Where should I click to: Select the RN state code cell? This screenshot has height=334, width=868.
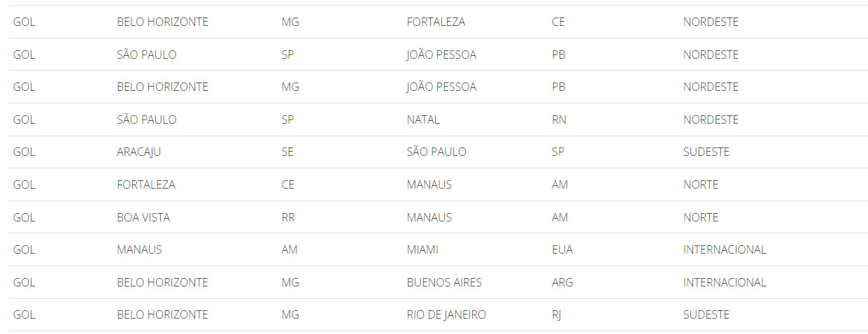coord(559,119)
